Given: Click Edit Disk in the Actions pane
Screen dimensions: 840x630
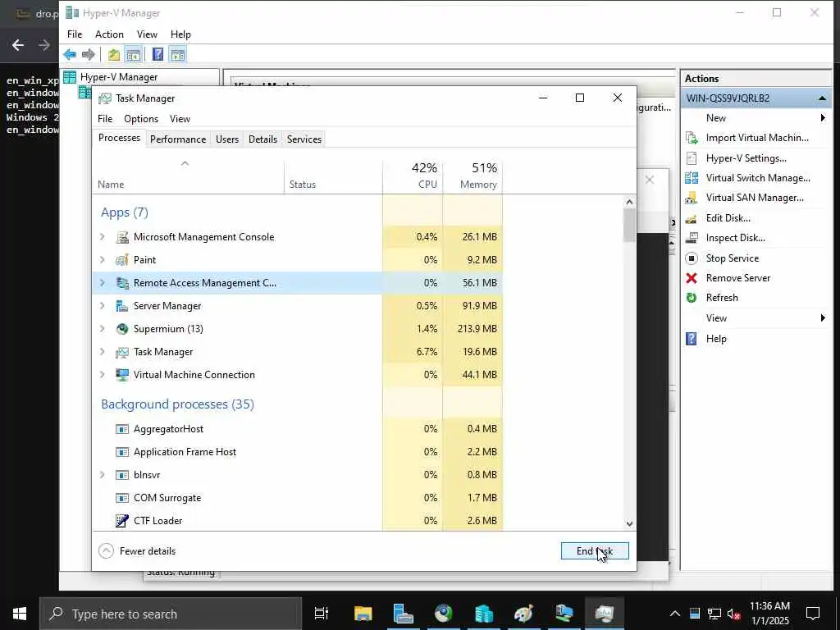Looking at the screenshot, I should [728, 218].
